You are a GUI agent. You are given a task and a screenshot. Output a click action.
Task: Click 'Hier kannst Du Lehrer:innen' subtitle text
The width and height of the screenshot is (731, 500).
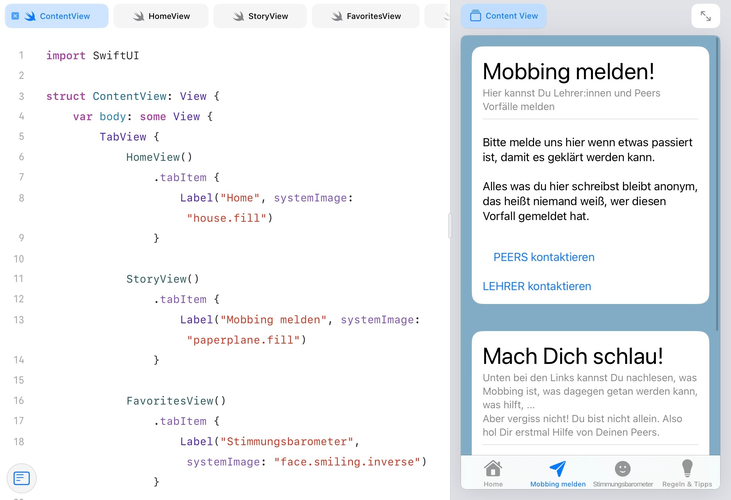571,100
